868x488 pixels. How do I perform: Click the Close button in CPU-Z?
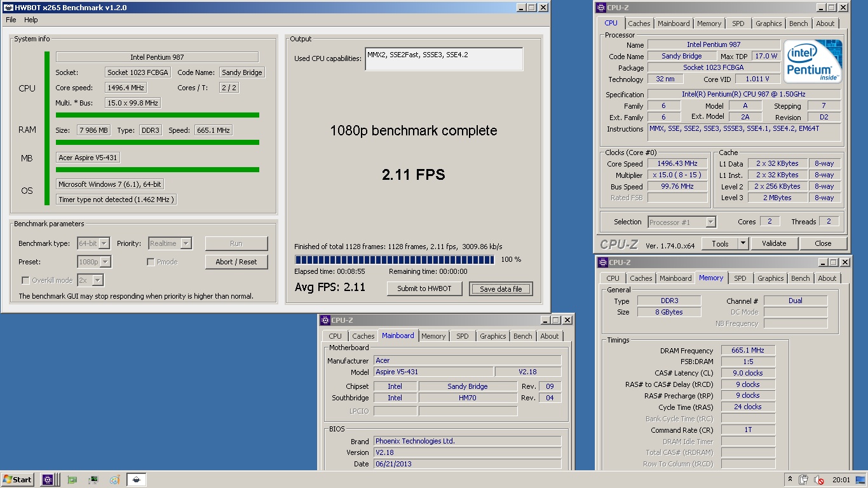(x=823, y=243)
